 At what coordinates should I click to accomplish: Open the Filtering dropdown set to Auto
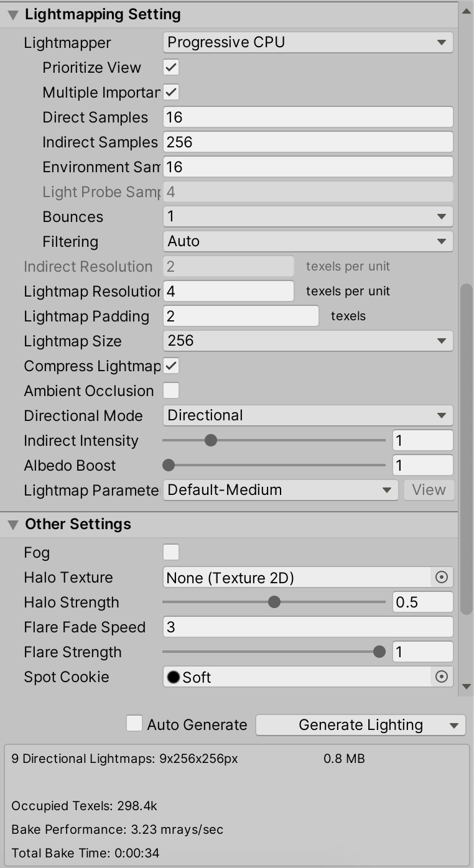tap(307, 241)
